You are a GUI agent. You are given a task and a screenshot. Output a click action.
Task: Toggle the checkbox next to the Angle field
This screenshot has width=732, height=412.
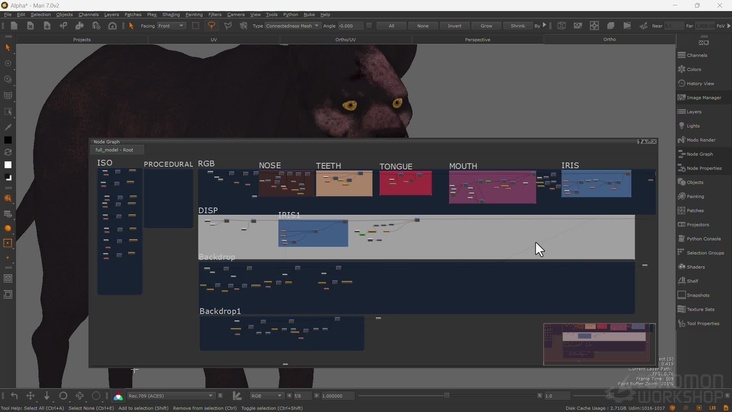369,26
